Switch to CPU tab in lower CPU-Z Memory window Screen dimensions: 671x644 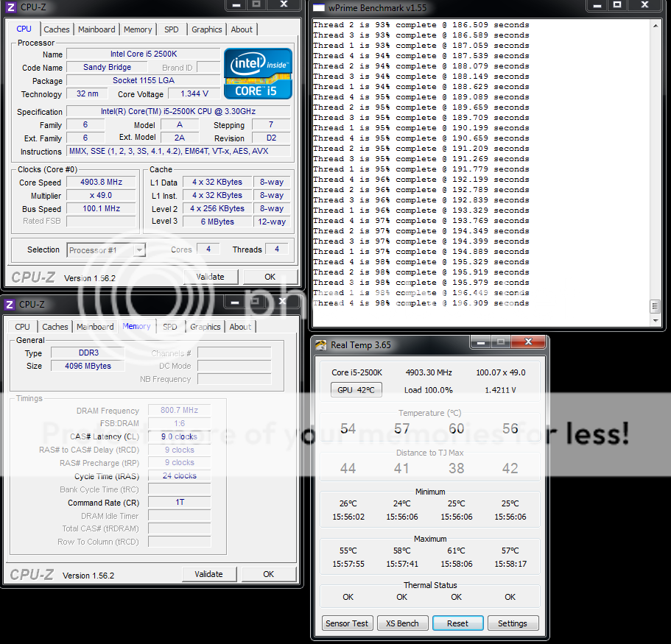[22, 327]
